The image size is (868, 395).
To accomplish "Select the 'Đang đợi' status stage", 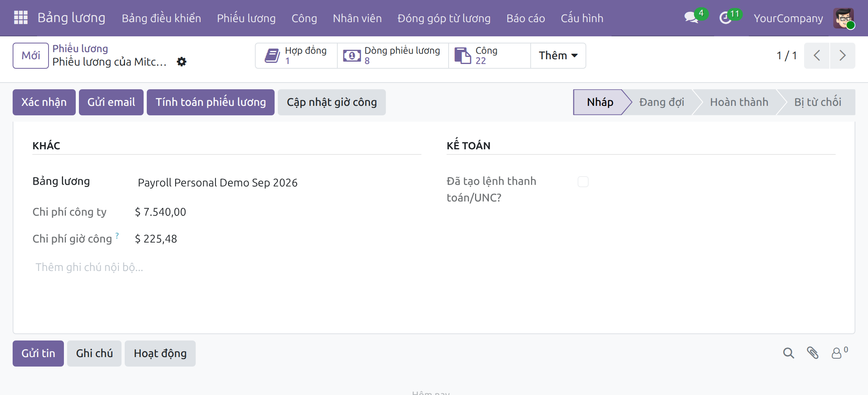I will tap(662, 102).
